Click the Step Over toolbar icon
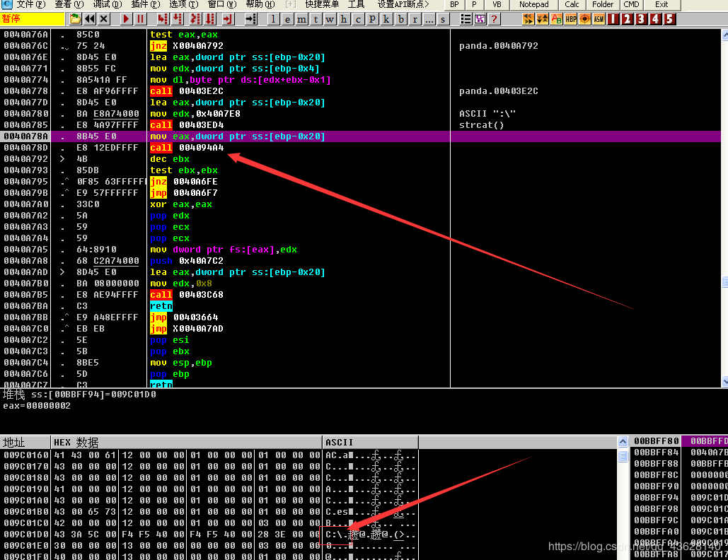Screen dimensions: 728x560 (x=178, y=19)
